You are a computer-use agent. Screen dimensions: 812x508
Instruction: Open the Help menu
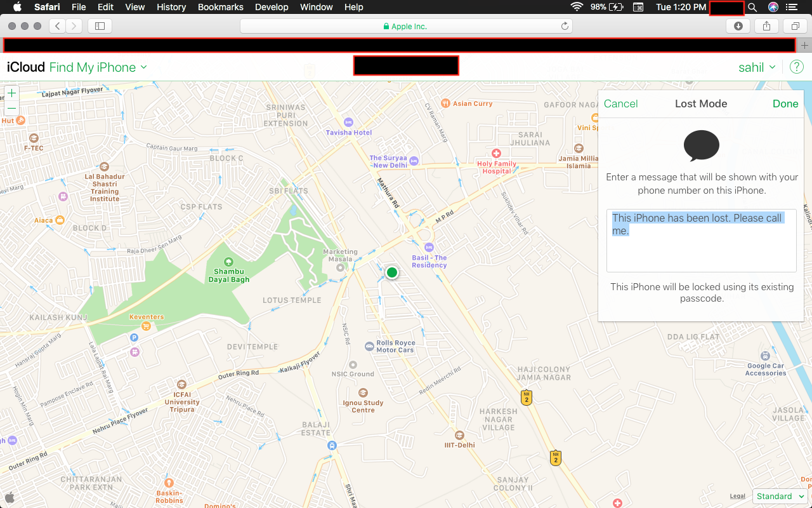coord(354,7)
